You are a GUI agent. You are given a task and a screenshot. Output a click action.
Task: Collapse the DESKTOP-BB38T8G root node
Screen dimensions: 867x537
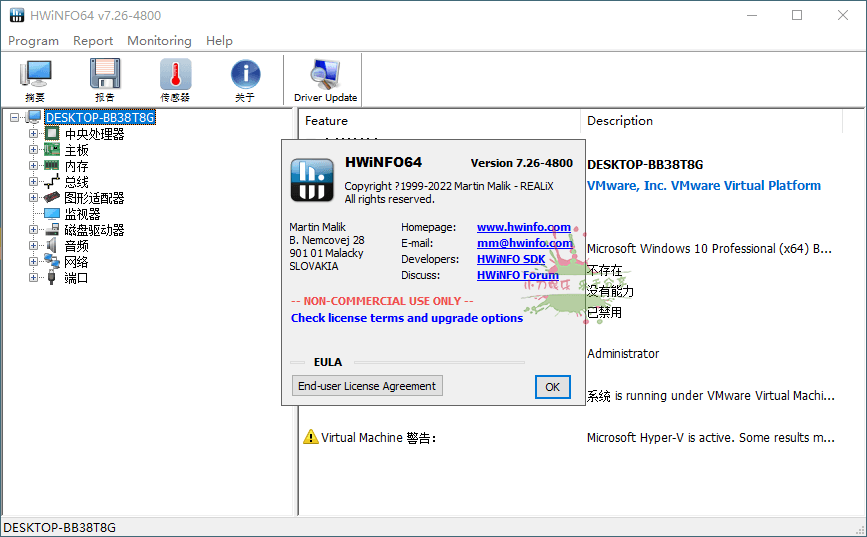coord(15,118)
